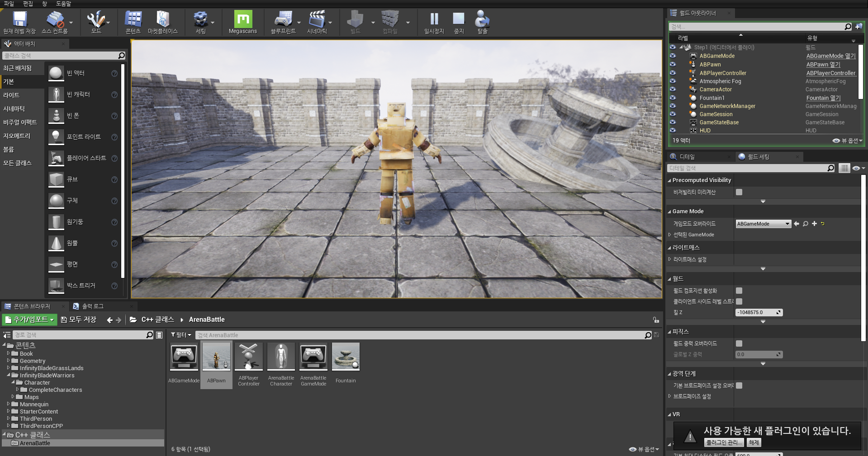Viewport: 868px width, 456px height.
Task: Click the search icon in World Outliner
Action: 848,27
